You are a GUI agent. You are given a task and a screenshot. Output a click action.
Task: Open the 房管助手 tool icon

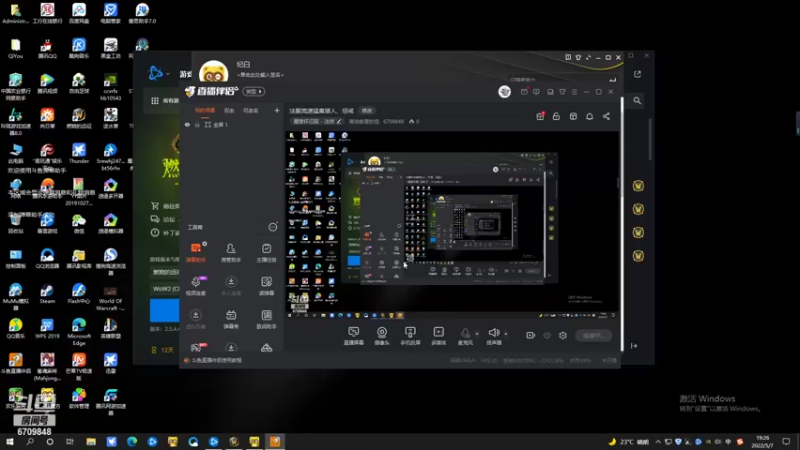(231, 252)
